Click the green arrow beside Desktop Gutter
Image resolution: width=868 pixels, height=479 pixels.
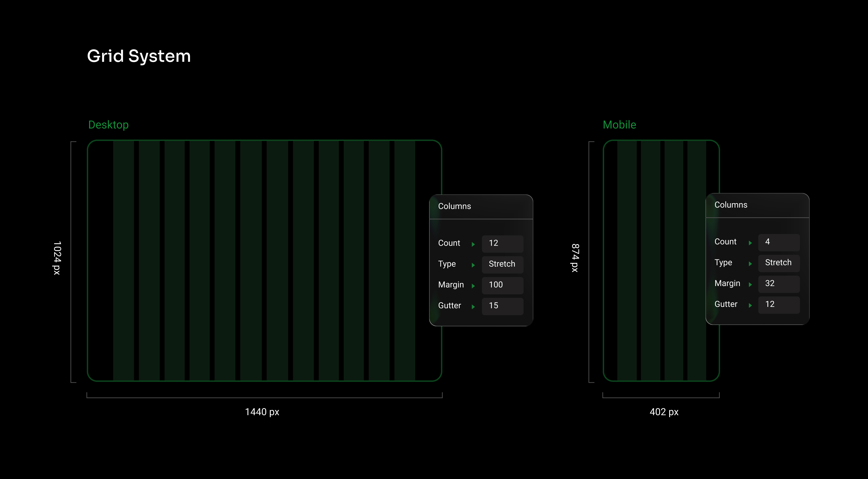coord(473,307)
